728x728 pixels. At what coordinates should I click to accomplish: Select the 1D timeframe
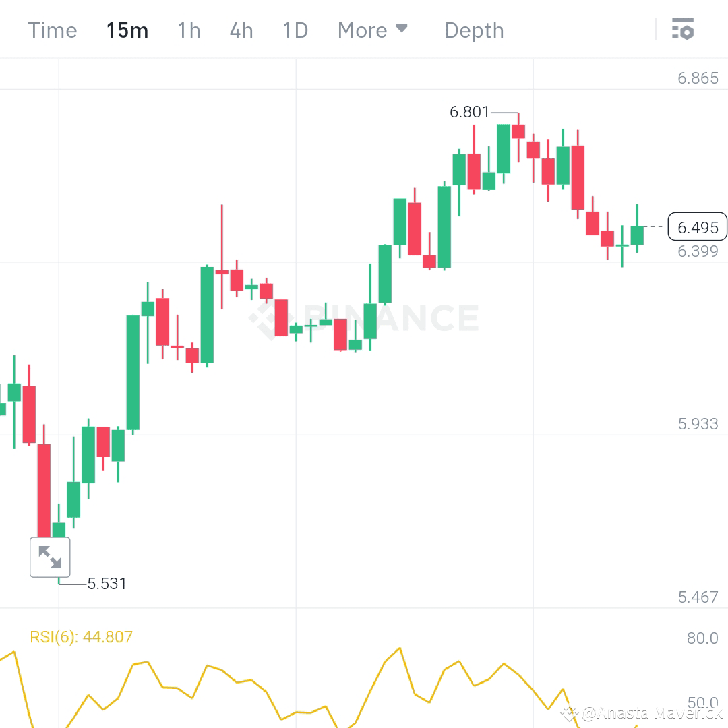(295, 30)
